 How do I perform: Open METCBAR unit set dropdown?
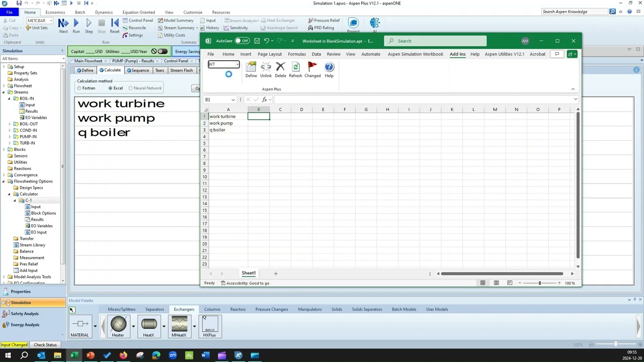51,21
